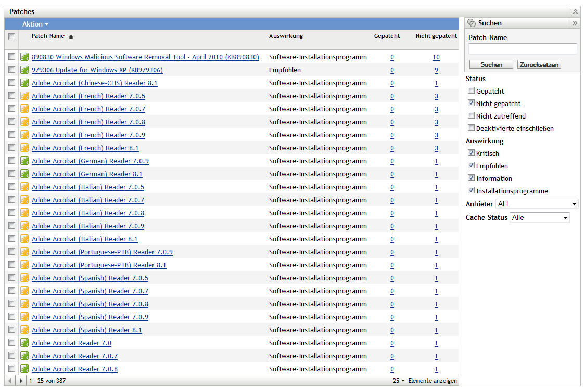
Task: Go to the previous page of patches
Action: 10,381
